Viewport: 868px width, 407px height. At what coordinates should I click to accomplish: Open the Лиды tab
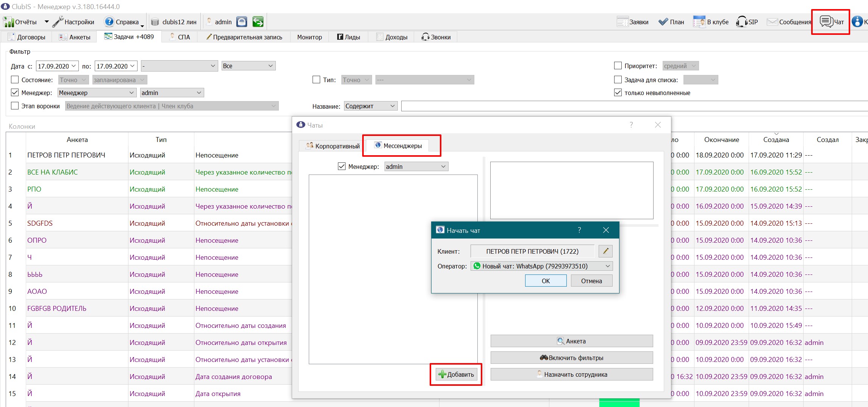349,37
